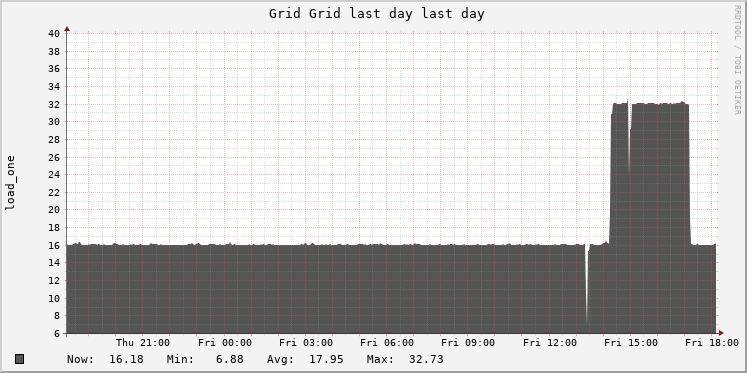Click the RRDTOOL / TOBI OETIKER watermark

coord(737,60)
